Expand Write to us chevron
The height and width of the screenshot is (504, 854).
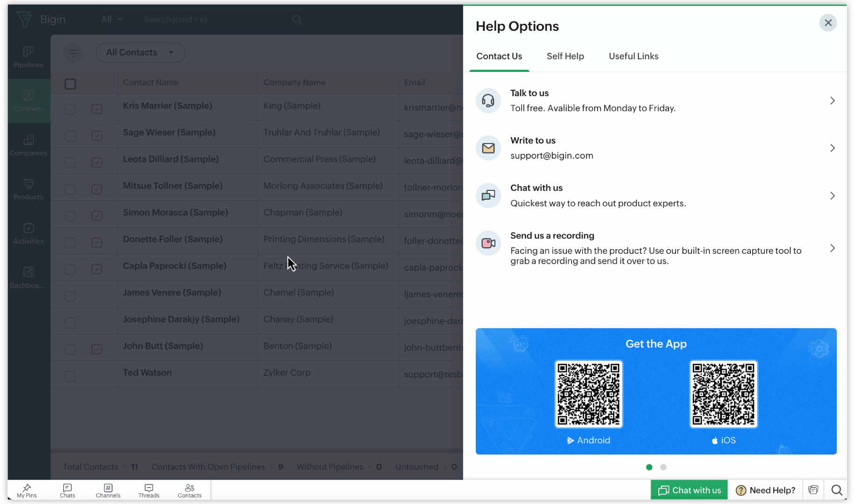pyautogui.click(x=832, y=148)
